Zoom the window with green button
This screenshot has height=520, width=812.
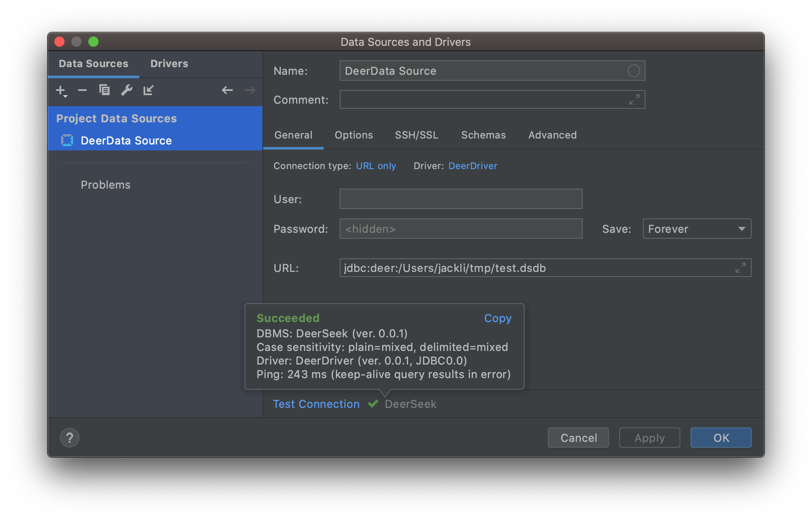(x=93, y=42)
